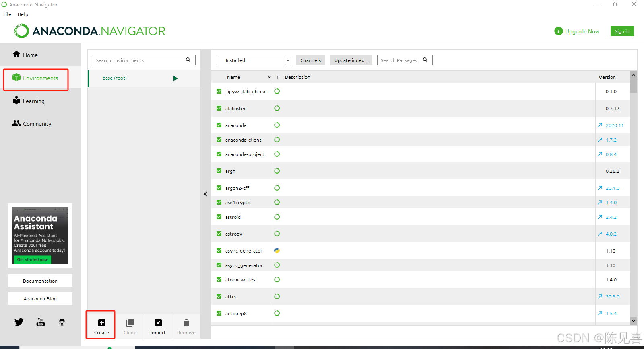Toggle the anaconda package checkbox
644x349 pixels.
click(x=219, y=125)
